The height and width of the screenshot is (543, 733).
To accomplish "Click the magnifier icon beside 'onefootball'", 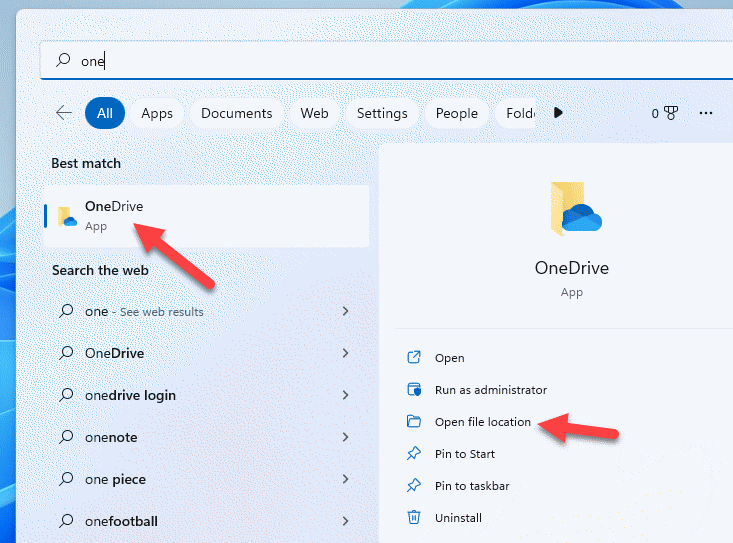I will pyautogui.click(x=66, y=521).
